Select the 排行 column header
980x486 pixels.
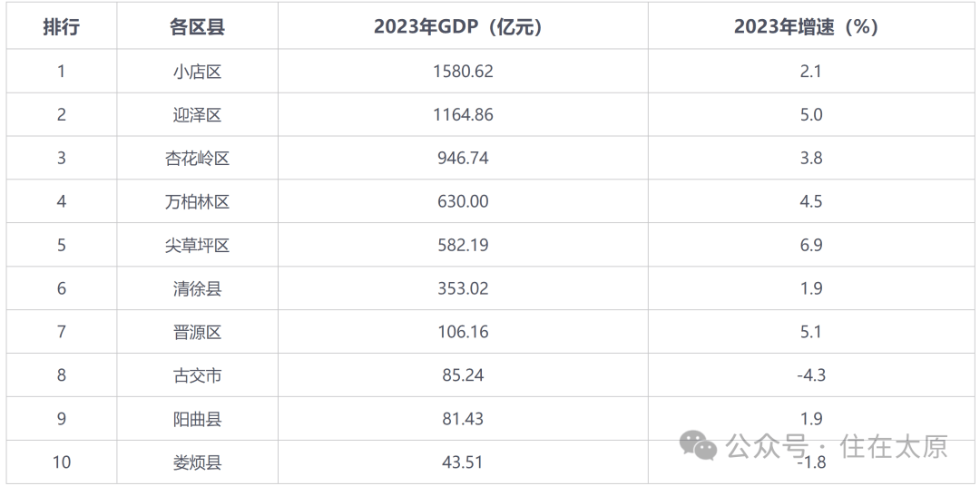click(x=62, y=27)
